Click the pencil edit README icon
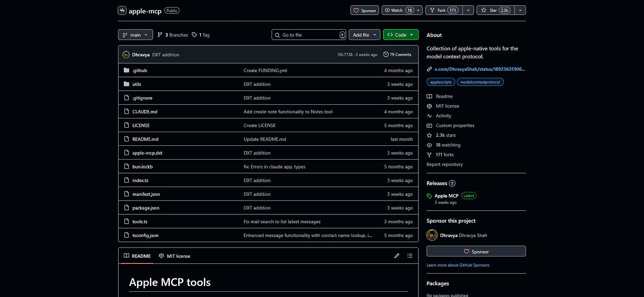This screenshot has width=644, height=297. [x=397, y=256]
